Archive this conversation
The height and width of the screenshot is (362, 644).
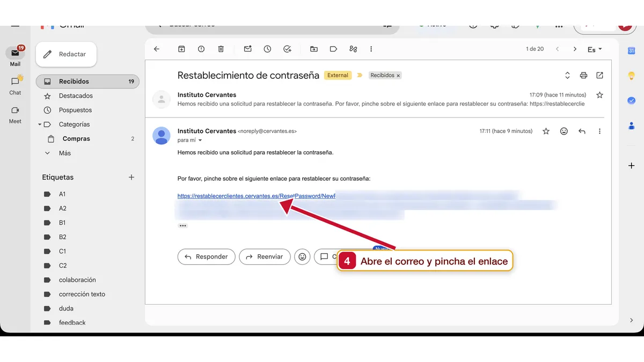point(181,49)
